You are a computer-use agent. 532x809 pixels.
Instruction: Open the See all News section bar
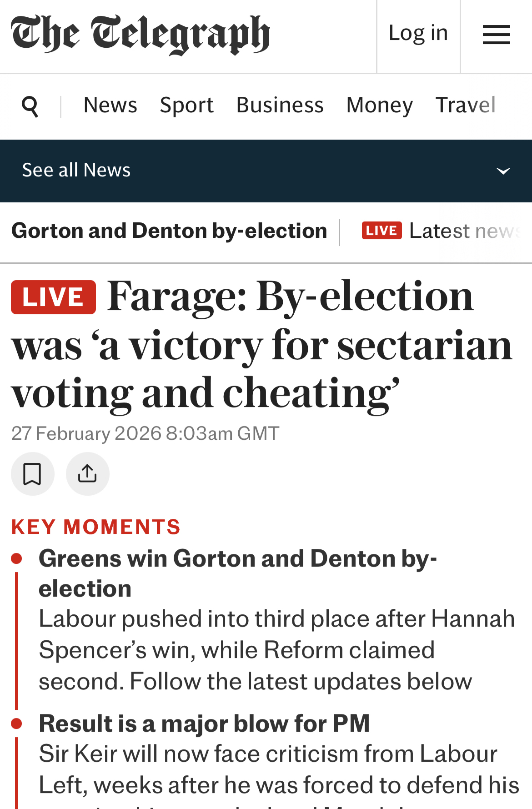(76, 170)
